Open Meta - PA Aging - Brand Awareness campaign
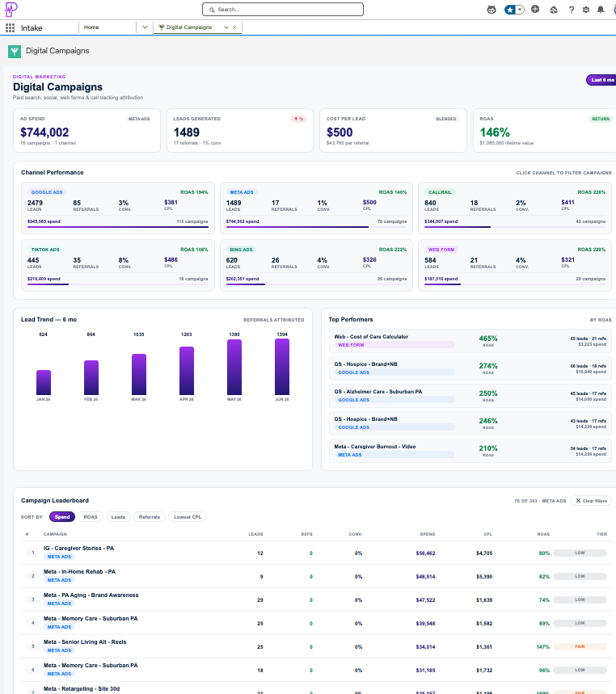Screen dimensions: 616x694 point(91,595)
